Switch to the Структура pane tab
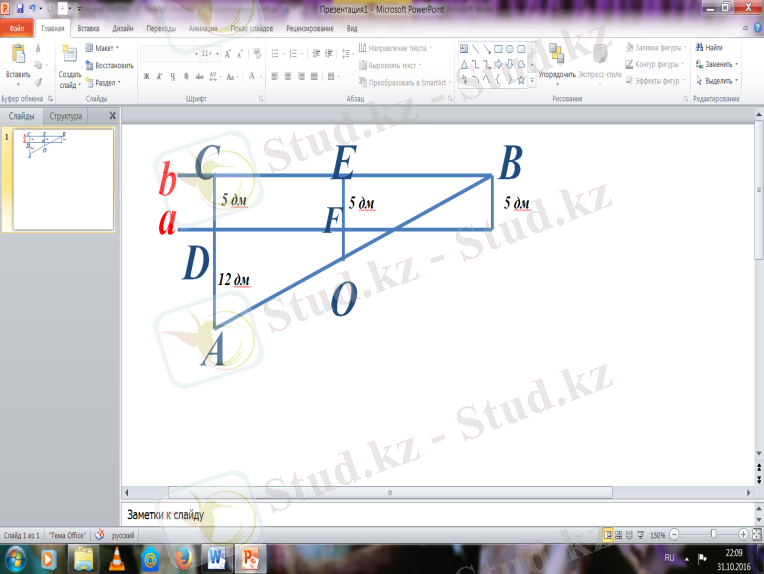Screen dimensions: 764x574 (66, 117)
